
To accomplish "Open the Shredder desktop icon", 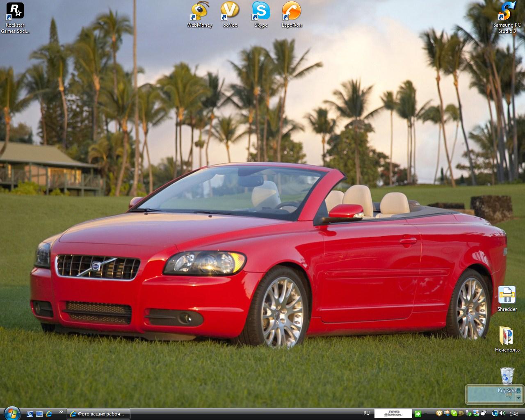I will [x=507, y=299].
